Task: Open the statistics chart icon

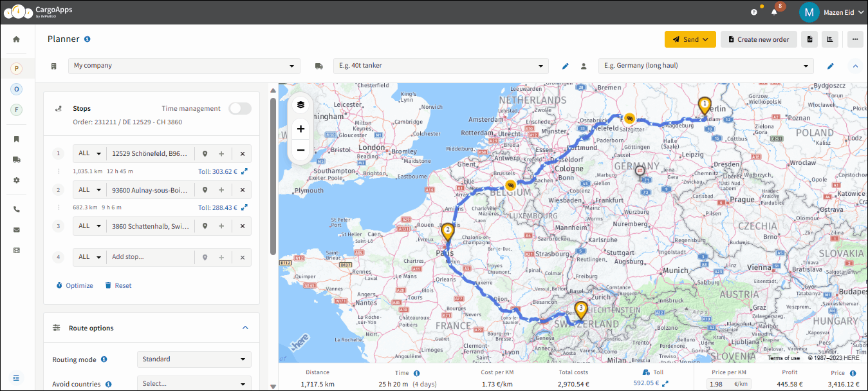Action: 829,39
